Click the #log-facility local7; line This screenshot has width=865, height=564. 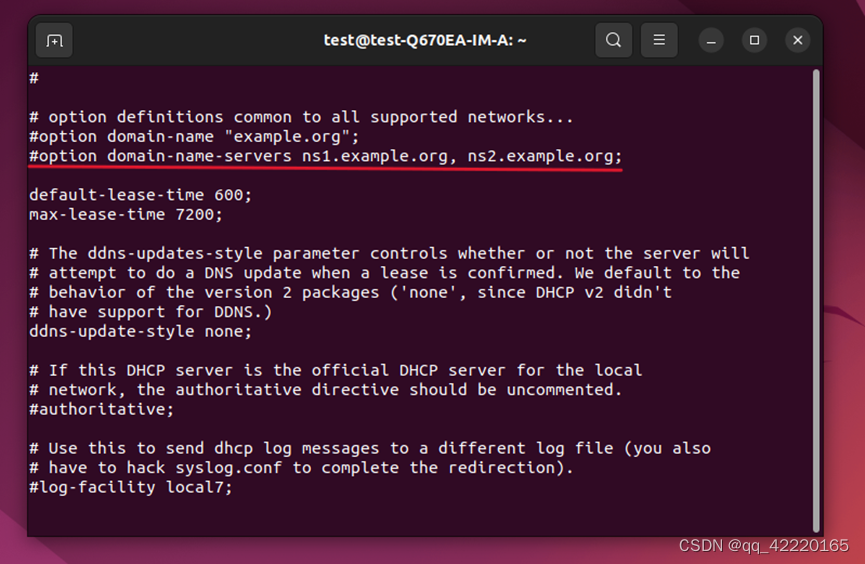tap(131, 487)
